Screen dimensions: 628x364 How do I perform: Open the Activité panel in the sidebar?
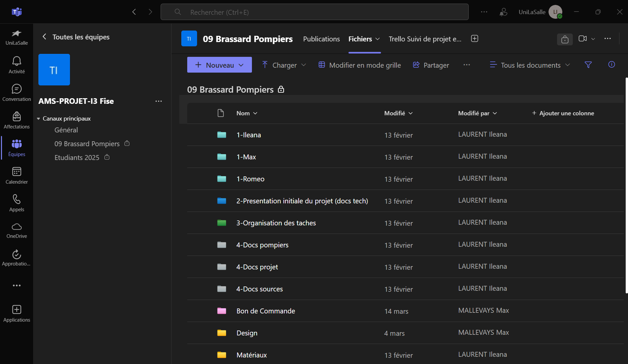[x=16, y=64]
